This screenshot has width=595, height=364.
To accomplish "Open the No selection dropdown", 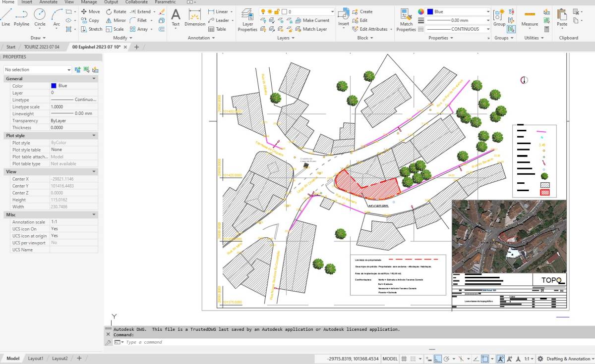I will 38,70.
